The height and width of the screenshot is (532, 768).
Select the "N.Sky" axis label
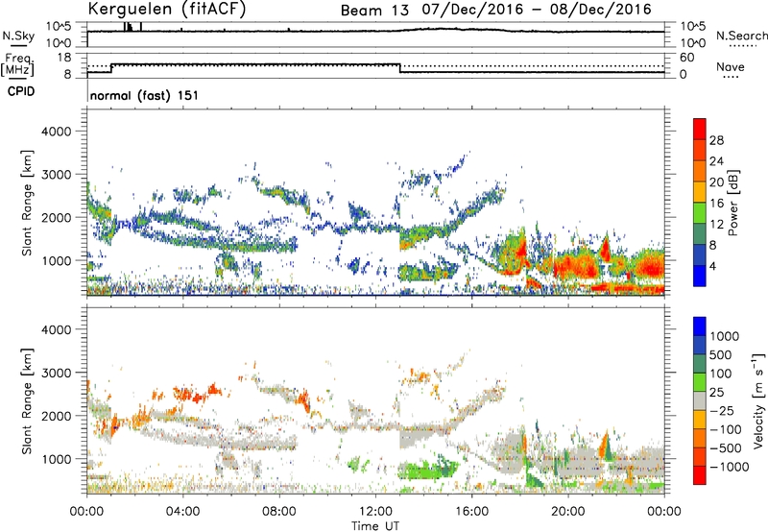[18, 36]
